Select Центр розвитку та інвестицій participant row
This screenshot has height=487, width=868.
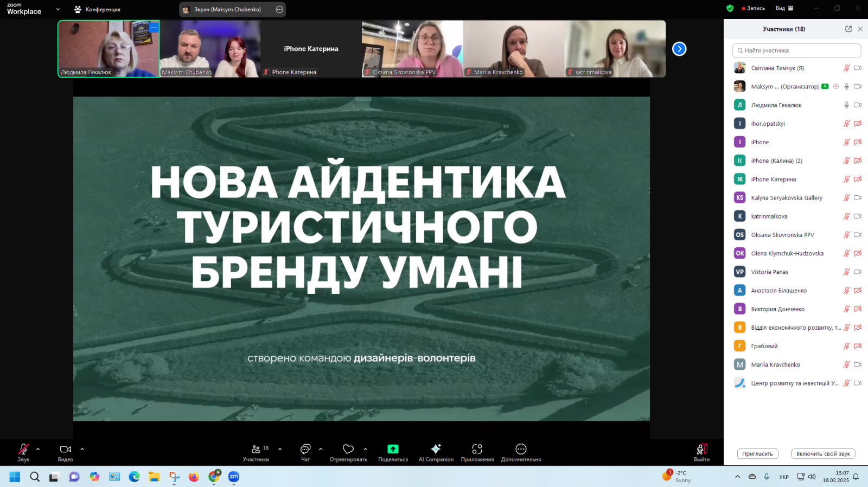pyautogui.click(x=796, y=383)
